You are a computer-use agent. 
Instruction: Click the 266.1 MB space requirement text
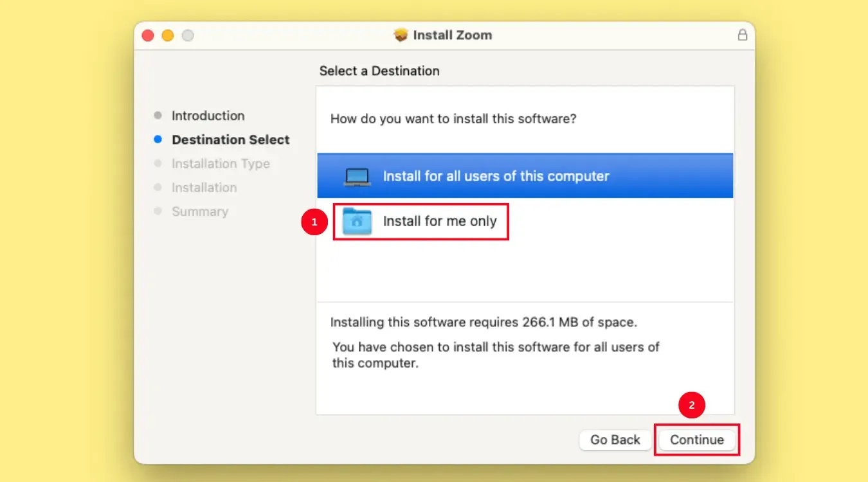484,322
